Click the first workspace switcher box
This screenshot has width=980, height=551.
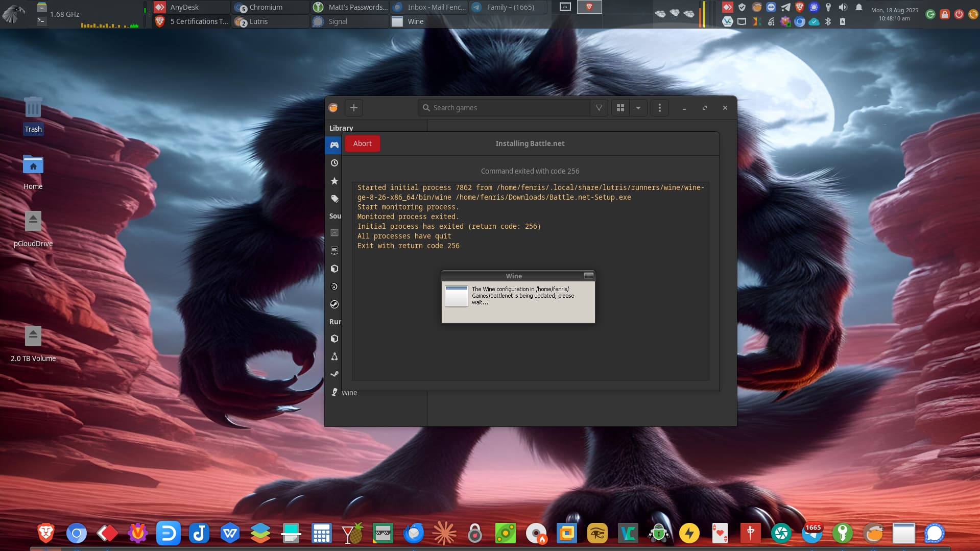point(565,7)
